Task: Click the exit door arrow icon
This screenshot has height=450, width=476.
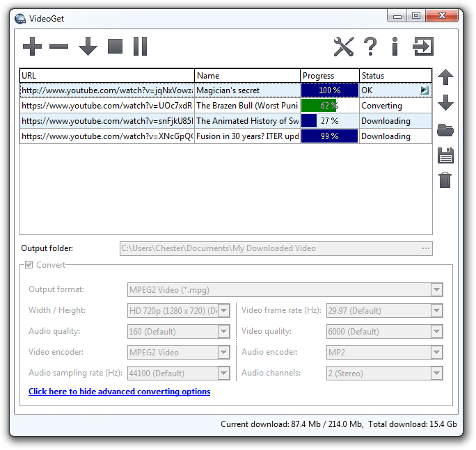Action: 422,47
